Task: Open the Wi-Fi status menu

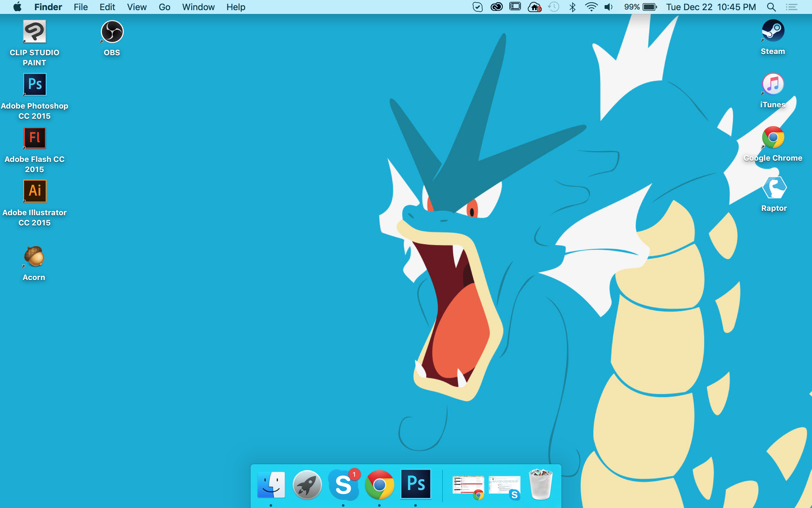Action: pos(591,7)
